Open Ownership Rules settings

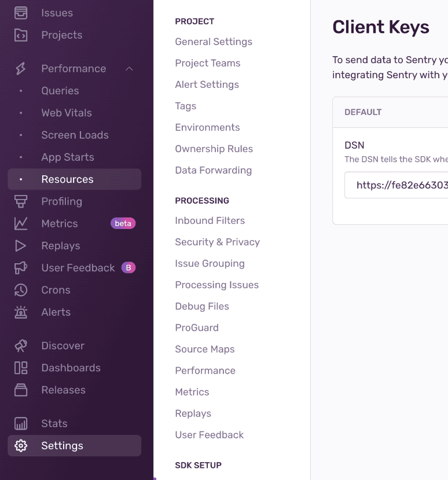coord(214,149)
